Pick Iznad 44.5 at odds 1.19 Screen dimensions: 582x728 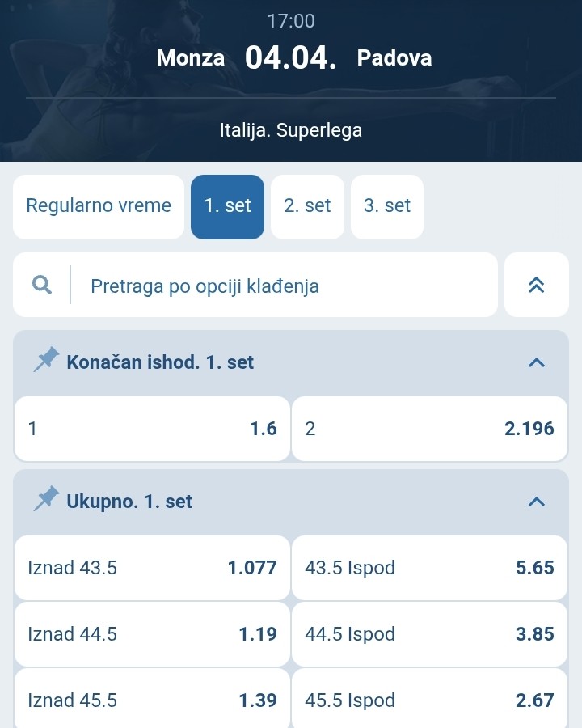(x=152, y=634)
